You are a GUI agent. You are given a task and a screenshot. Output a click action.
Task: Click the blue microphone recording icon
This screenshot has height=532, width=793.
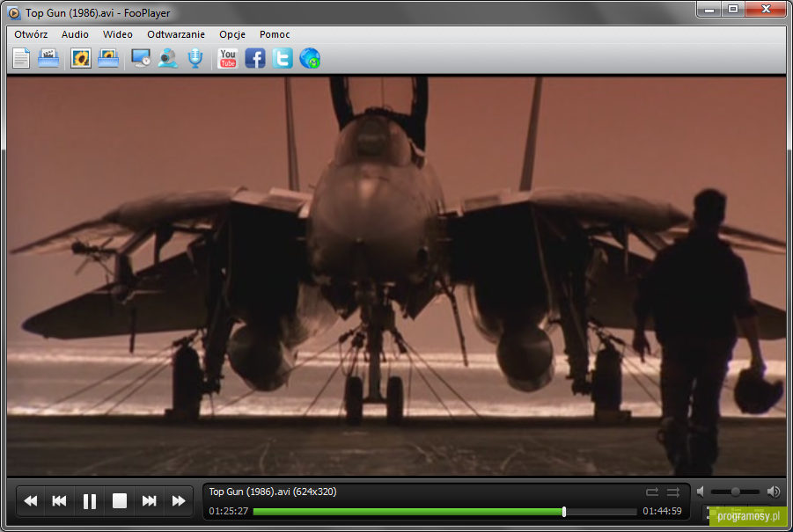pos(195,58)
